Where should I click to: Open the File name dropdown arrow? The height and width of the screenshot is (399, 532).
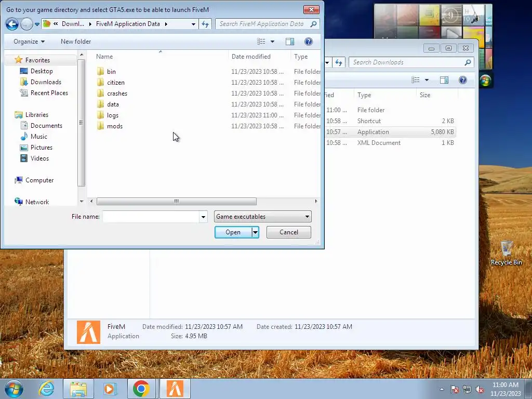pyautogui.click(x=203, y=217)
